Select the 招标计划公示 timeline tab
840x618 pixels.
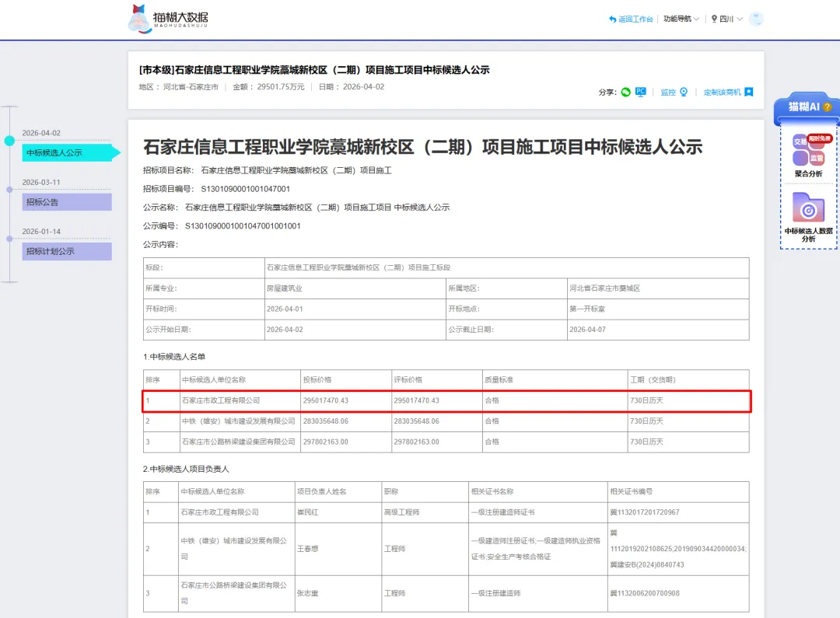click(x=67, y=251)
